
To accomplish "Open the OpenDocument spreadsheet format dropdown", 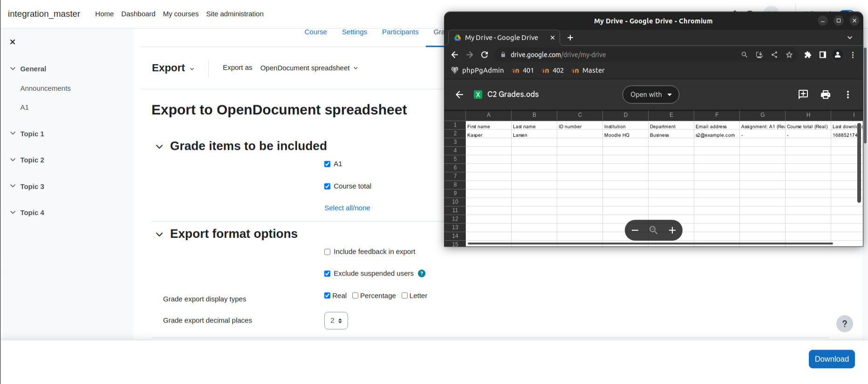I will pos(309,68).
